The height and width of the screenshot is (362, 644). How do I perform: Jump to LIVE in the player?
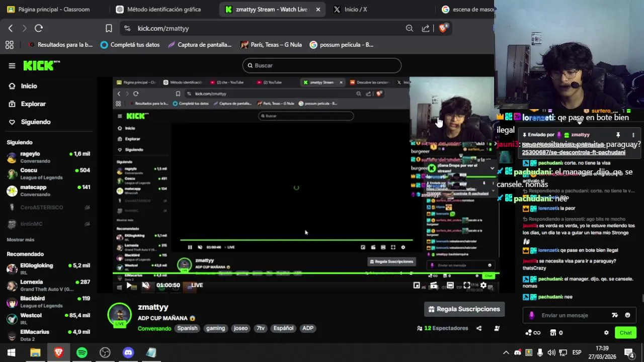point(197,285)
